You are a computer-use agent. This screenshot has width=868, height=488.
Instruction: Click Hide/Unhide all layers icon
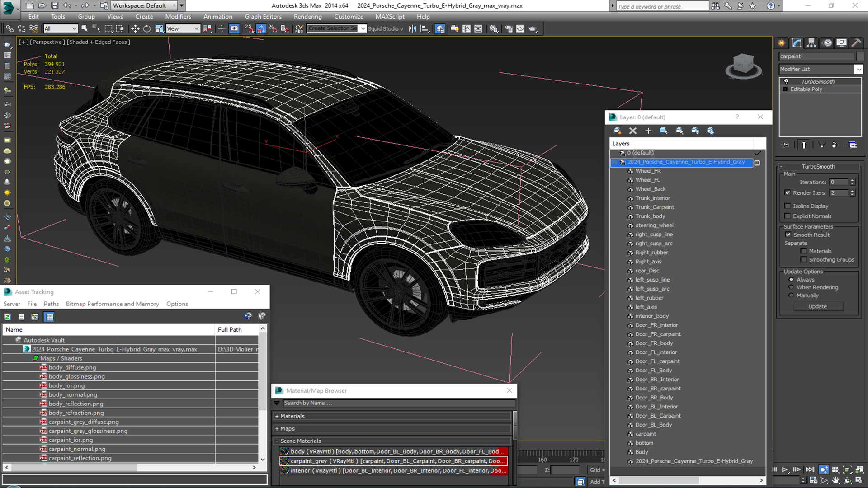[x=695, y=131]
